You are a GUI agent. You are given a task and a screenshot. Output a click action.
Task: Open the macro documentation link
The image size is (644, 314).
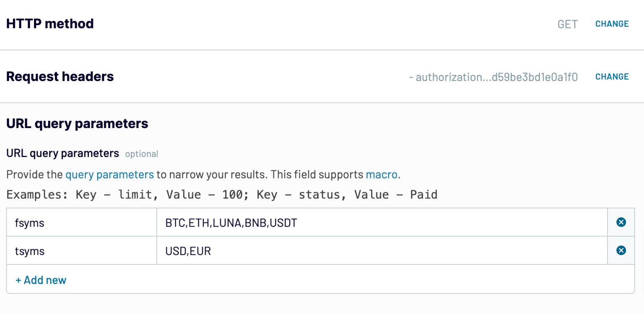click(x=382, y=175)
